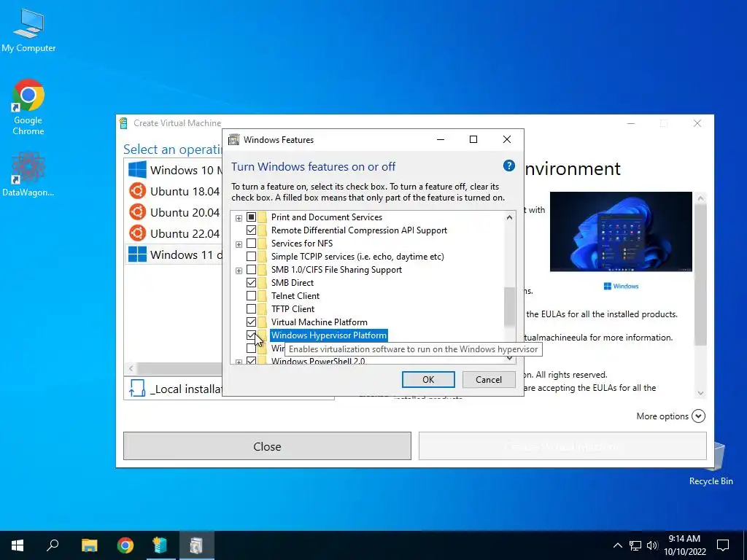This screenshot has width=747, height=560.
Task: Click Ubuntu 18.04 logo icon in list
Action: point(137,191)
